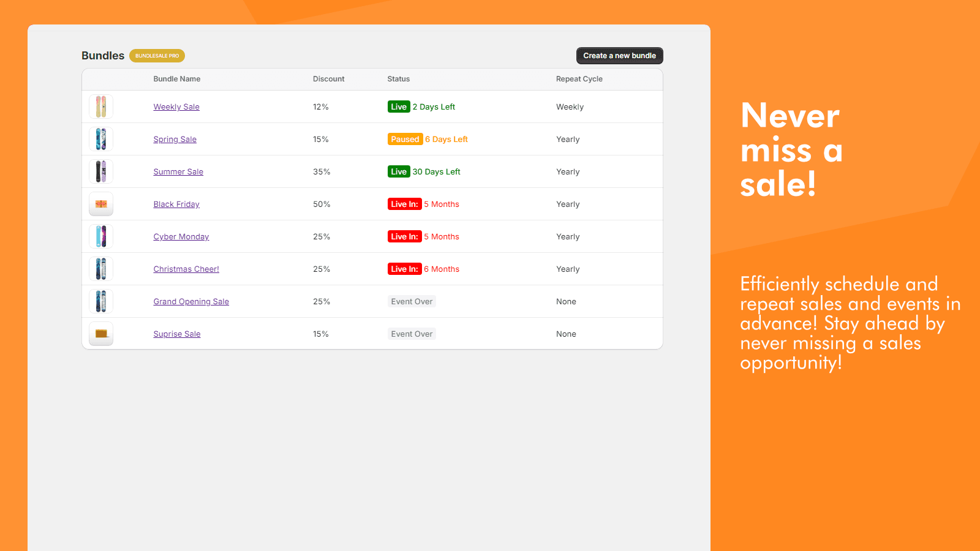Image resolution: width=980 pixels, height=551 pixels.
Task: Click the Suprise Sale product icon
Action: 101,334
